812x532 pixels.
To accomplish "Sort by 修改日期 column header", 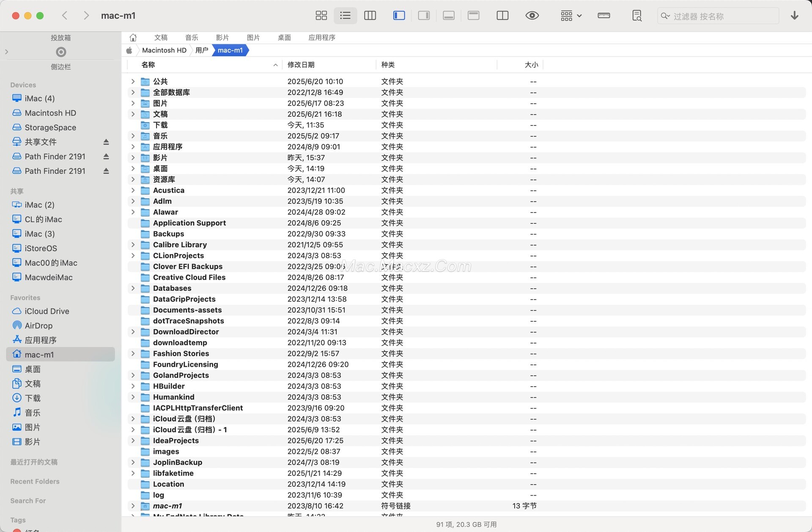I will click(301, 65).
